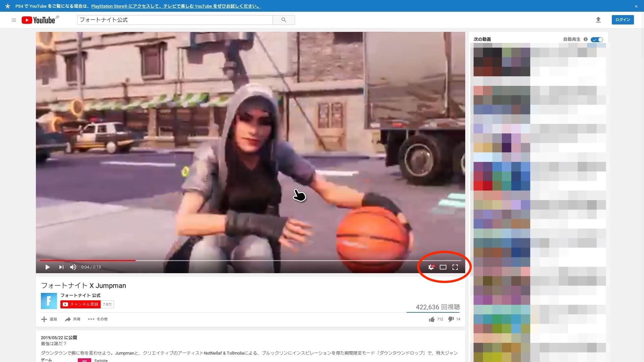
Task: Enter full screen mode
Action: pyautogui.click(x=455, y=267)
